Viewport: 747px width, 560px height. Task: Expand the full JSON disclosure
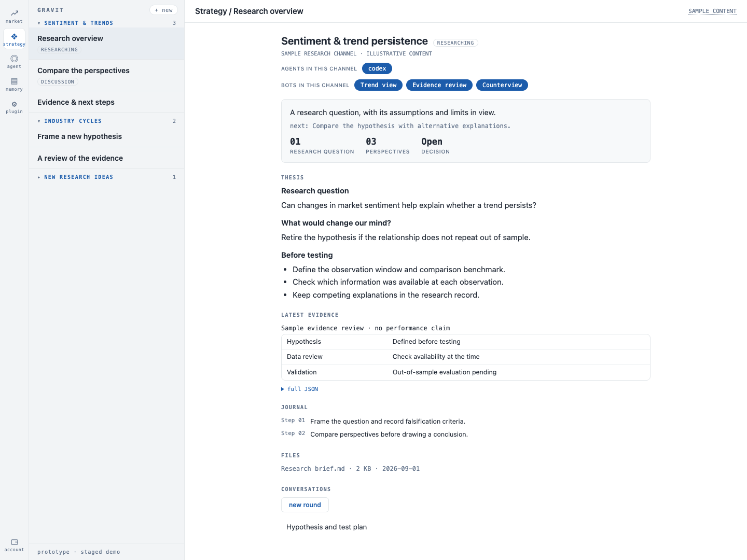[300, 389]
